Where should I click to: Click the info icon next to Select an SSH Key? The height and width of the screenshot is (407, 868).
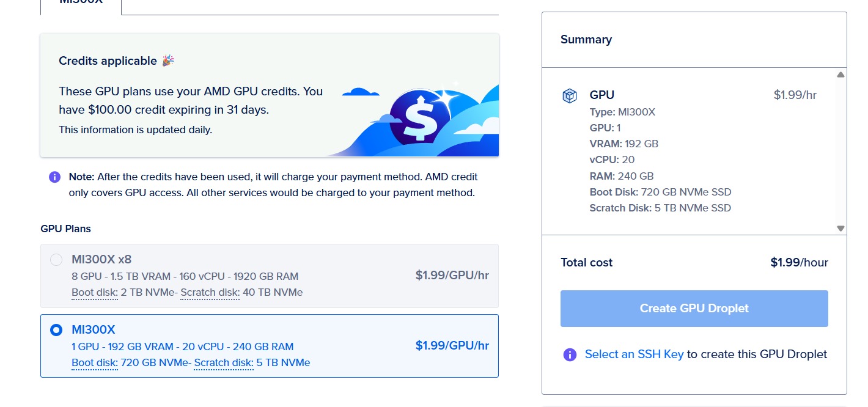[x=570, y=354]
